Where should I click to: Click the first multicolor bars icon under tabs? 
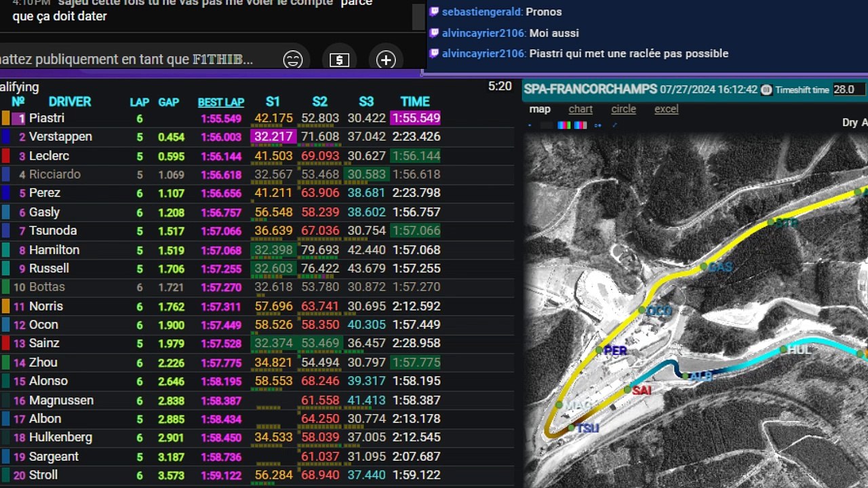564,125
